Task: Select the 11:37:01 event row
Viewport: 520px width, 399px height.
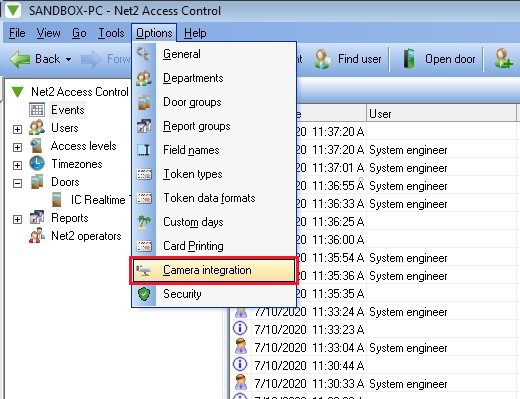Action: pos(407,168)
